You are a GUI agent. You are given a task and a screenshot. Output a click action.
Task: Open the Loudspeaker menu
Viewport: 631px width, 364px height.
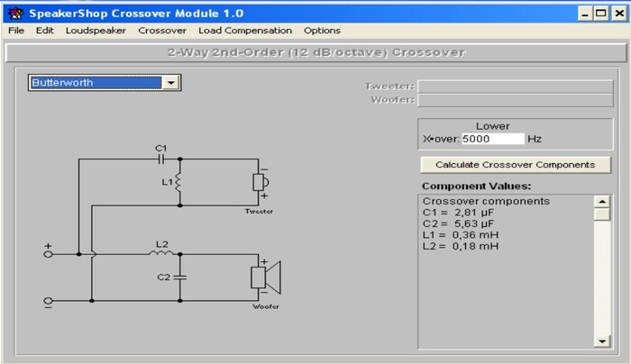pos(96,31)
